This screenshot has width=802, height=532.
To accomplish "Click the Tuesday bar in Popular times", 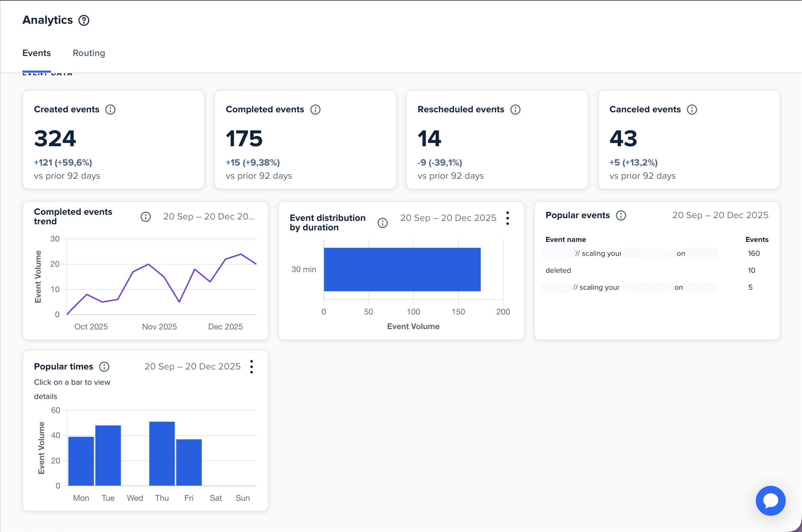I will [x=108, y=455].
